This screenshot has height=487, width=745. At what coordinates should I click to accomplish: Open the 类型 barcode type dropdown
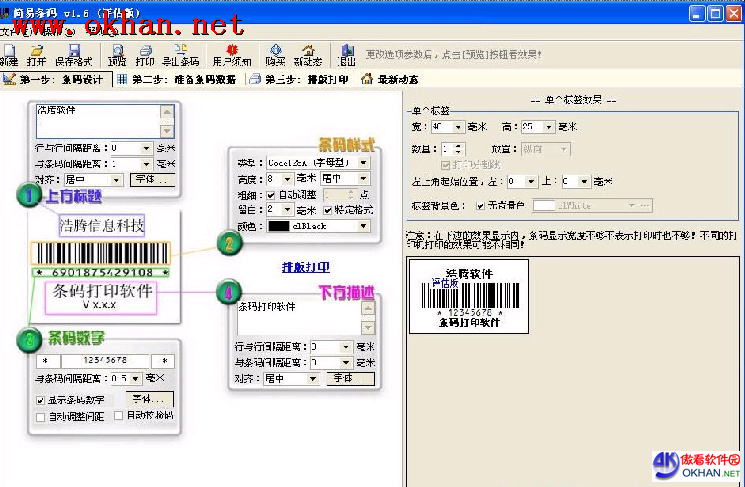pos(363,163)
